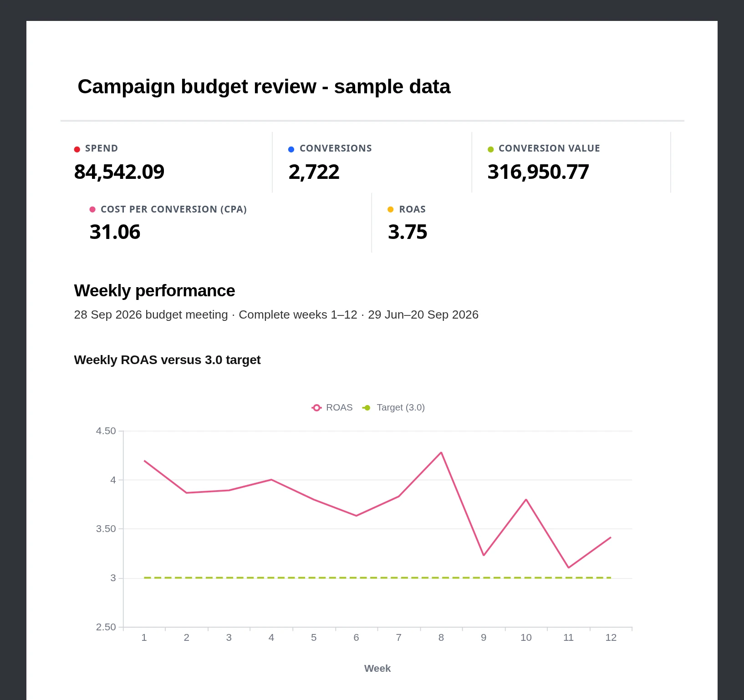Toggle the Target (3.0) legend entry
744x700 pixels.
click(x=393, y=407)
